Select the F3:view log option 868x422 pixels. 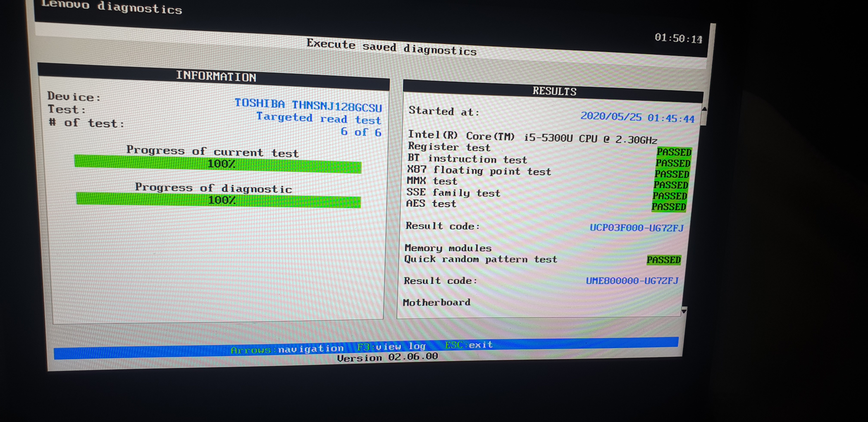391,346
